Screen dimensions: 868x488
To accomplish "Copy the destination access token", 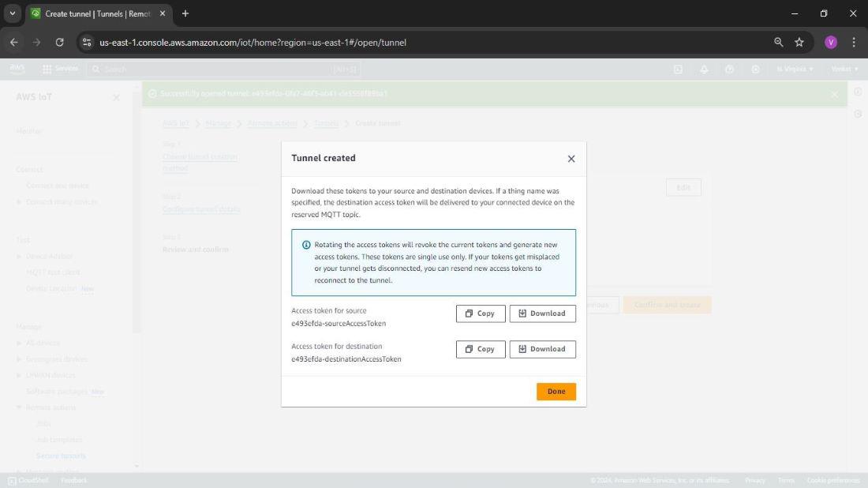I will click(481, 349).
